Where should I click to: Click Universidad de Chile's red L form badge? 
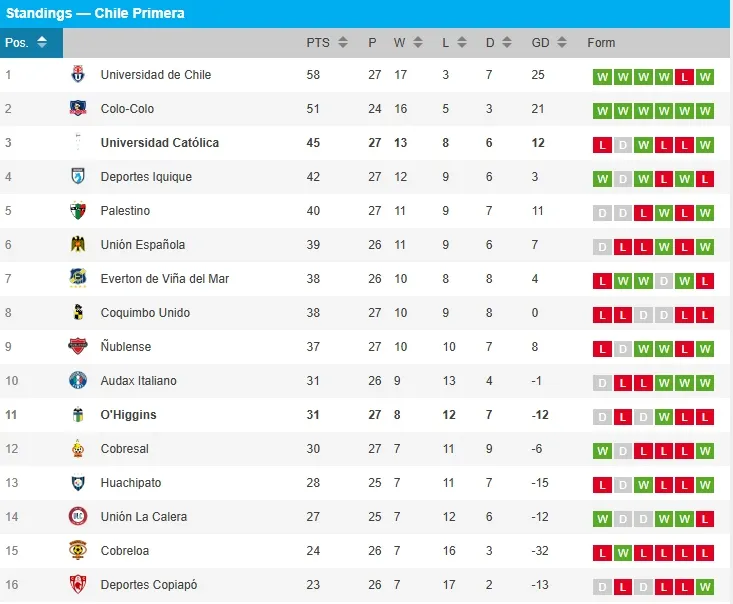(684, 77)
